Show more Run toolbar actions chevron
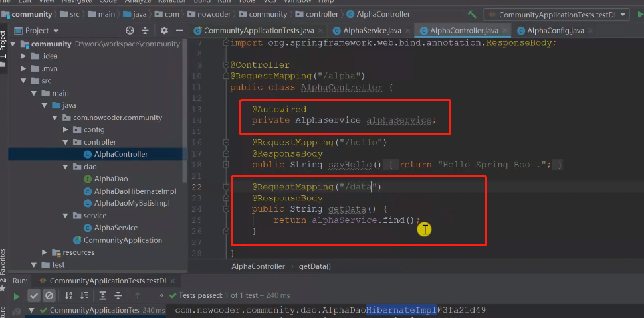 [x=161, y=295]
